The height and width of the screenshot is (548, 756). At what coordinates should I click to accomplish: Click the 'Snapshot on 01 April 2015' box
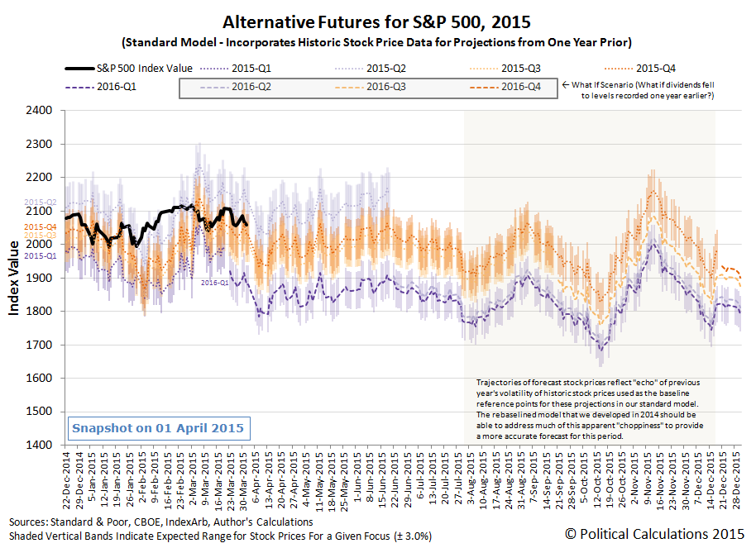click(159, 428)
